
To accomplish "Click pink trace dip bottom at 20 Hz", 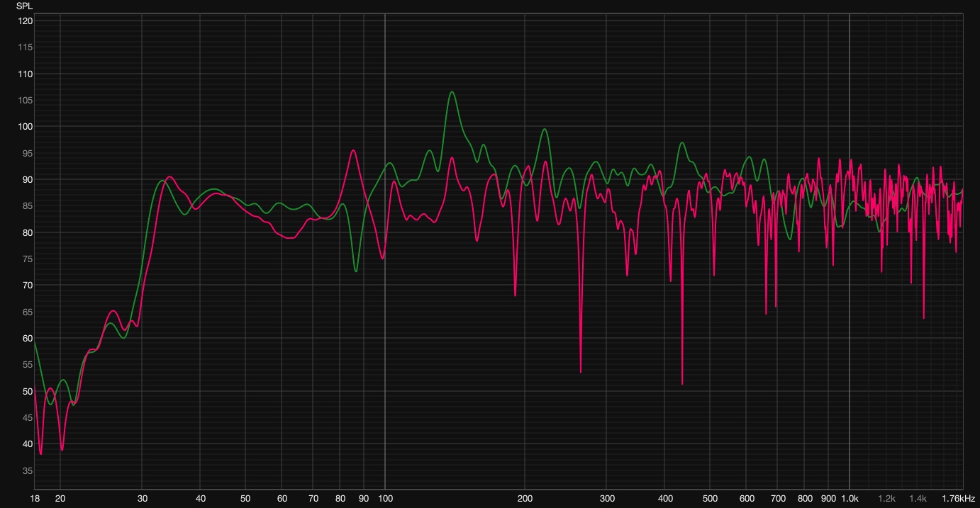I will tap(62, 450).
